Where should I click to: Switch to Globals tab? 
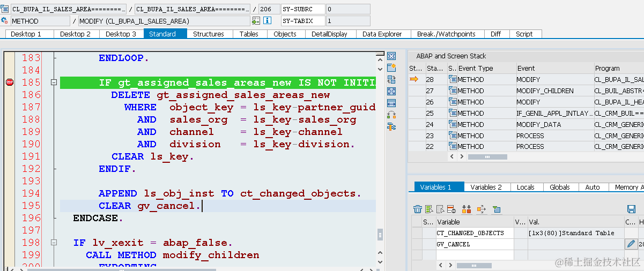coord(560,187)
